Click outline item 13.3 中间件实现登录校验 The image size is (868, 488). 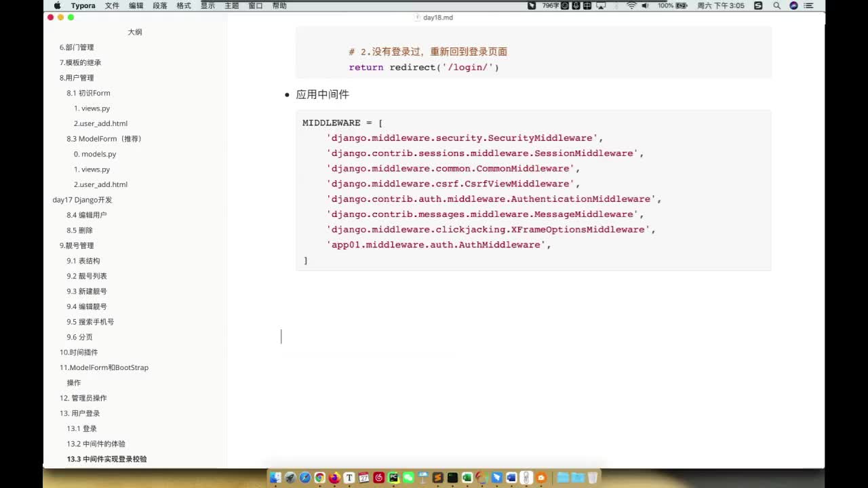pos(106,459)
